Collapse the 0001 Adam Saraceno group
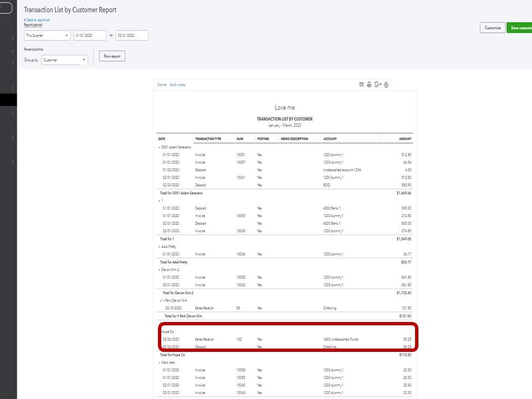The width and height of the screenshot is (532, 399). (159, 147)
